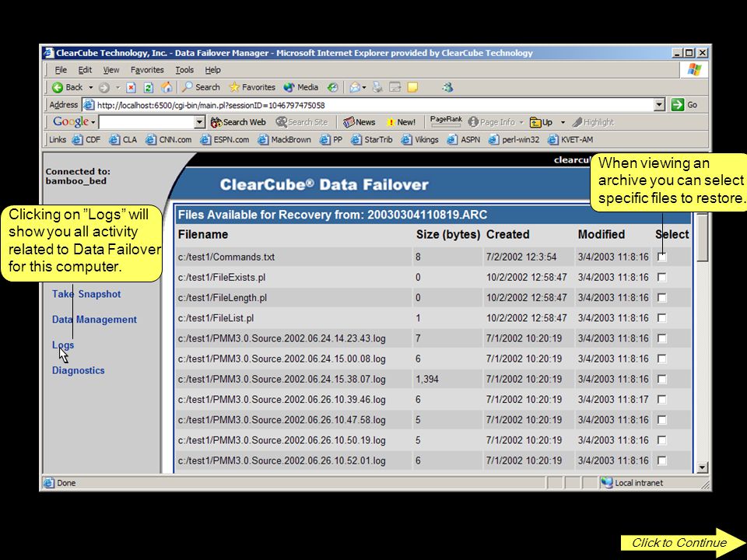This screenshot has height=560, width=747.
Task: Open the Search pane in toolbar
Action: tap(201, 87)
